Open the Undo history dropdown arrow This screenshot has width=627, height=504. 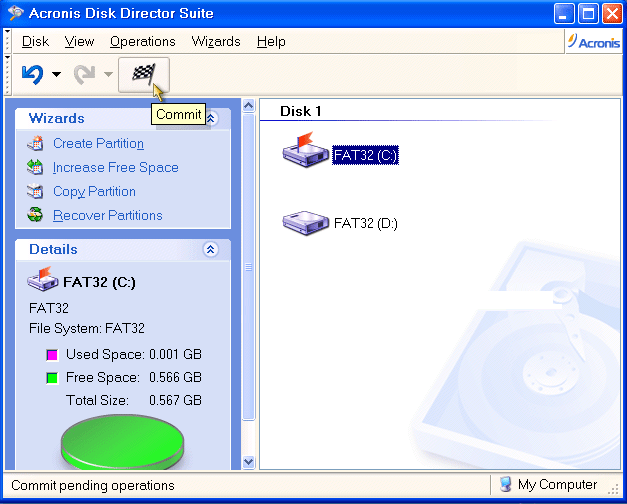[57, 75]
